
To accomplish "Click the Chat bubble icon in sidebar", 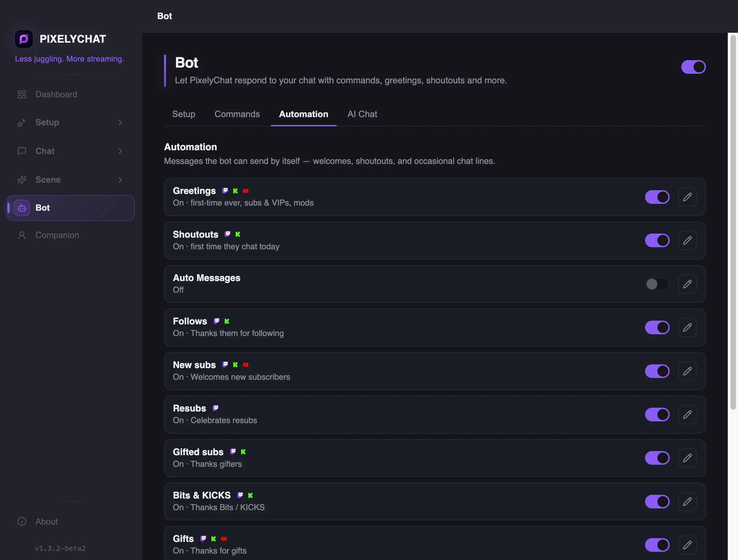I will click(x=22, y=151).
